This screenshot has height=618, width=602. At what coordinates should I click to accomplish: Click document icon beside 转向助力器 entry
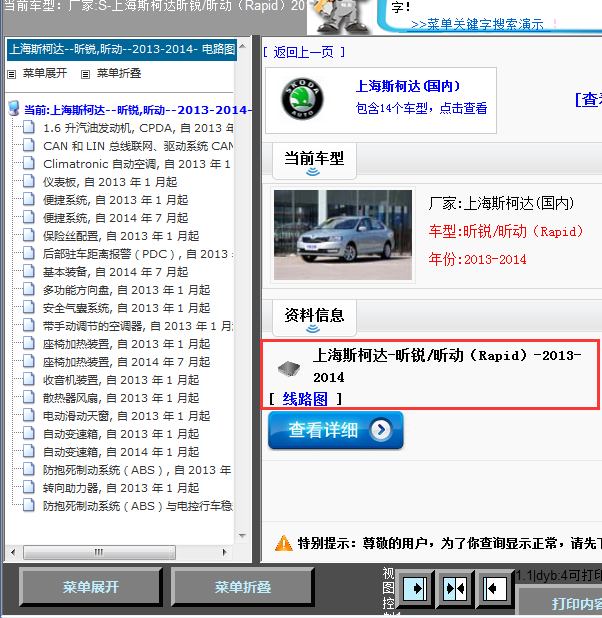pyautogui.click(x=28, y=488)
